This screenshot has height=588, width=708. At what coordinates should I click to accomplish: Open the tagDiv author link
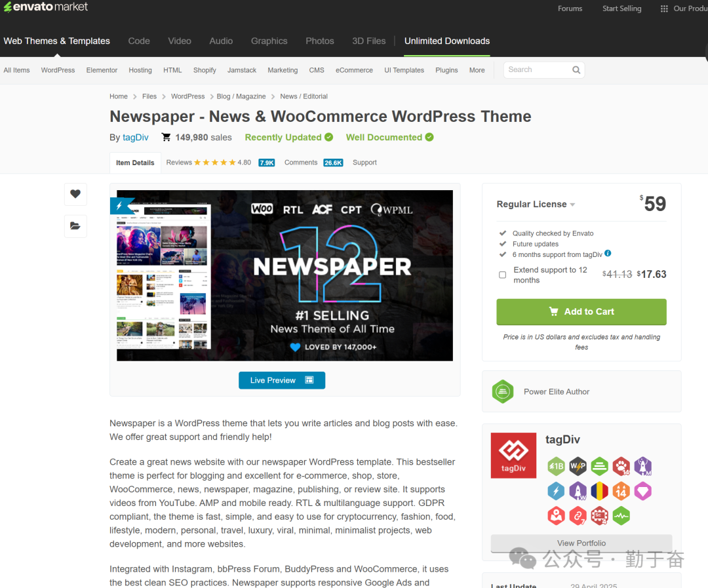[x=136, y=138]
